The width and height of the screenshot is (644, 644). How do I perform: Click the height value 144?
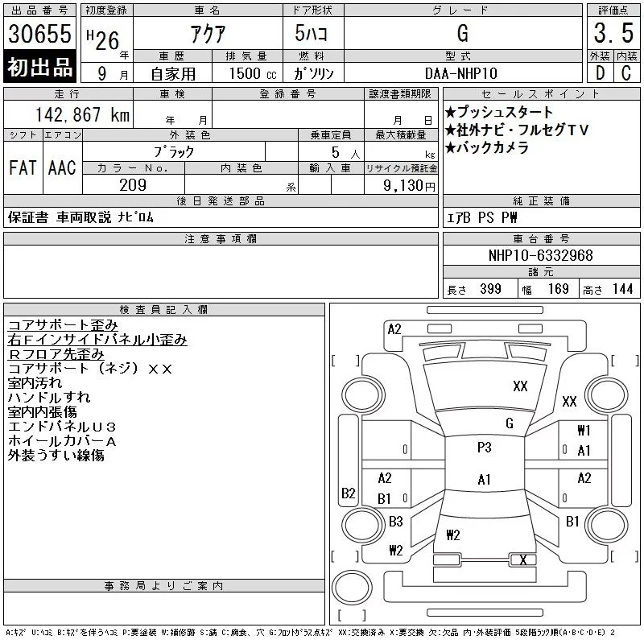(622, 289)
